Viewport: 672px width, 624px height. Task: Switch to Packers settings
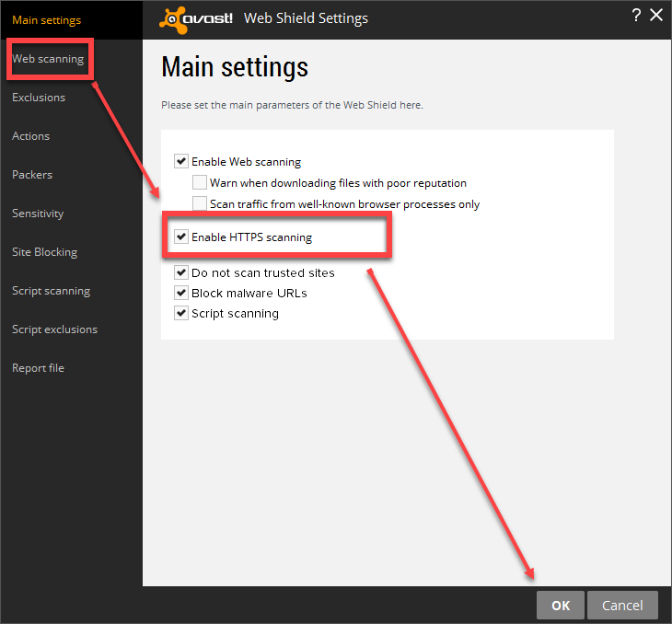32,174
